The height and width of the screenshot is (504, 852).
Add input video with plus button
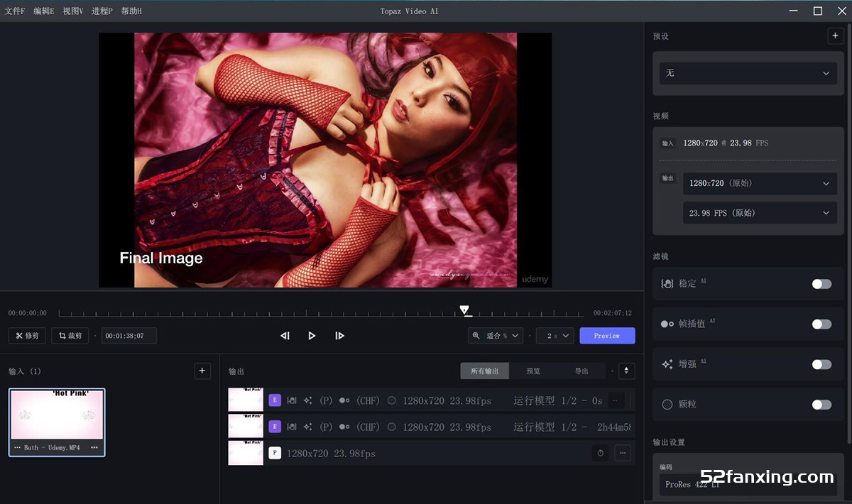pos(202,371)
